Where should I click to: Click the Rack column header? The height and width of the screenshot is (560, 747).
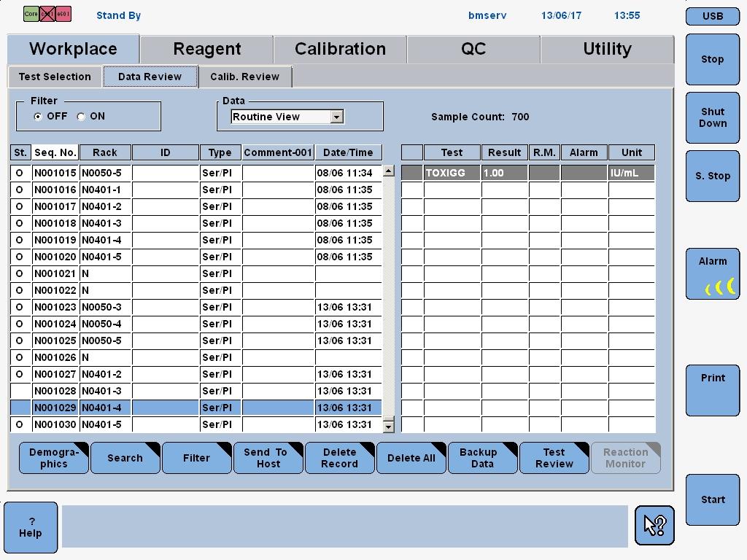[105, 152]
